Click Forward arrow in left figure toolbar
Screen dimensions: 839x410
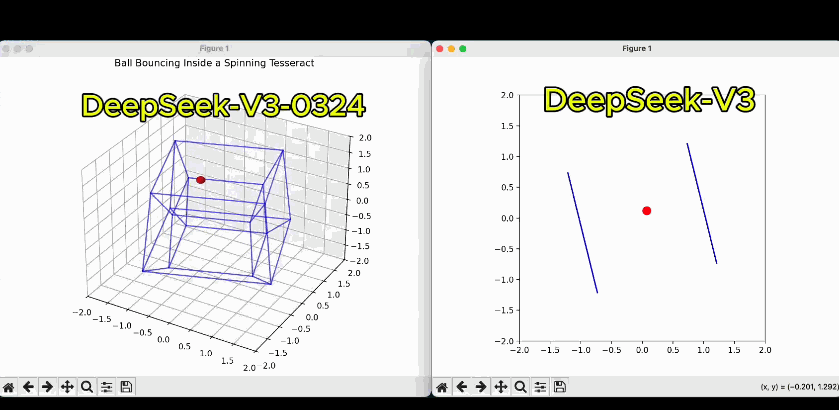[47, 386]
